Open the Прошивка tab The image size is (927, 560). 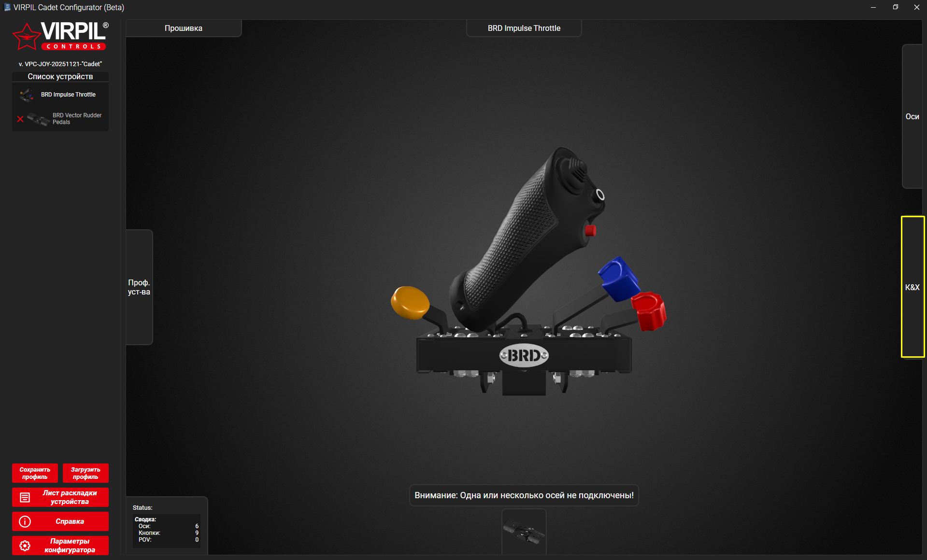point(184,28)
